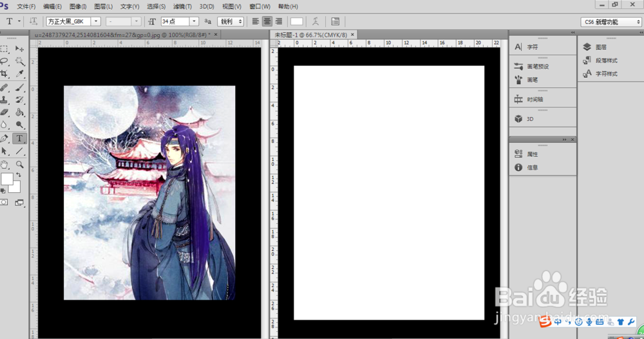Open the 窗口(W) menu
Image resolution: width=644 pixels, height=339 pixels.
click(x=260, y=6)
